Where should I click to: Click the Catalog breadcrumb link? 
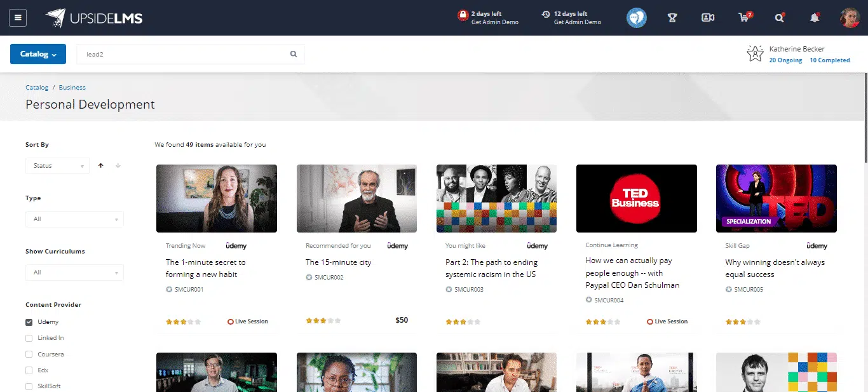tap(37, 88)
